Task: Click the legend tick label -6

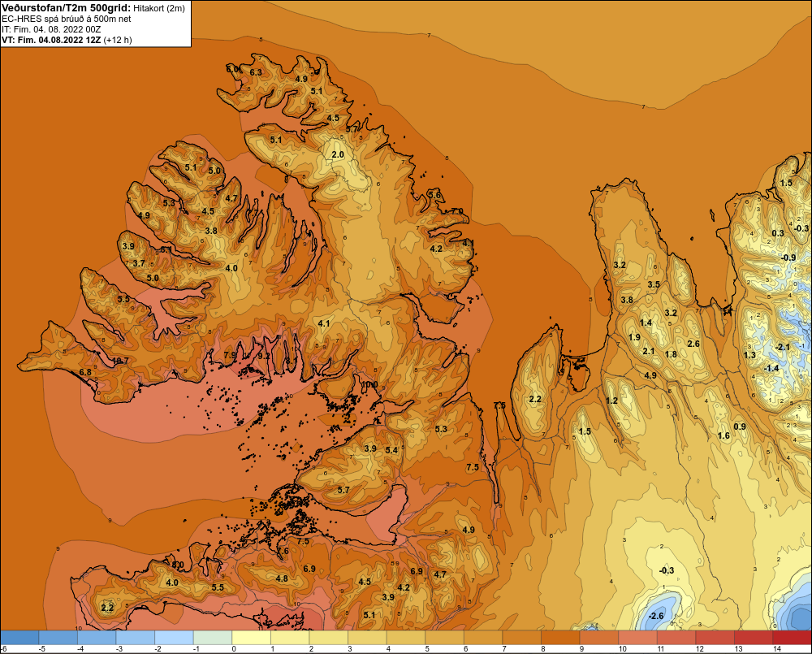Action: tap(3, 649)
